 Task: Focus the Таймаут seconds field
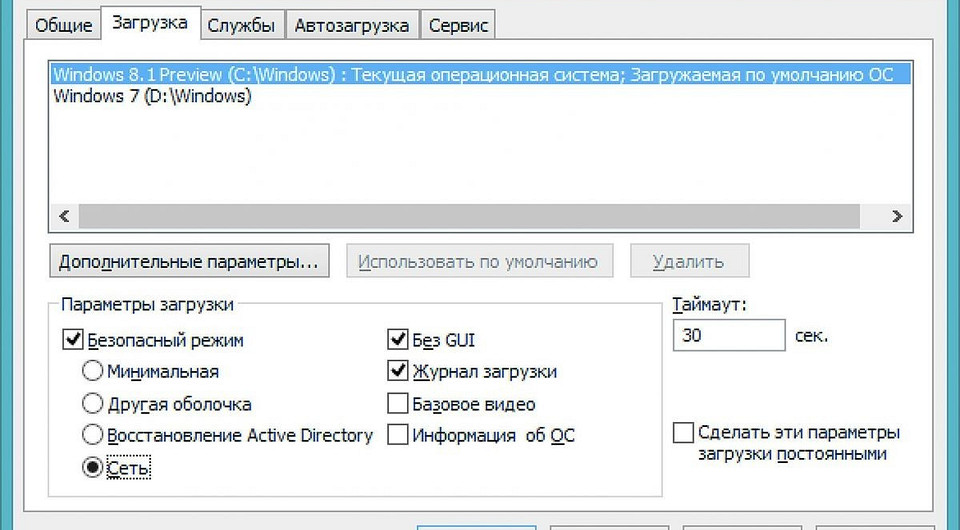pos(729,335)
